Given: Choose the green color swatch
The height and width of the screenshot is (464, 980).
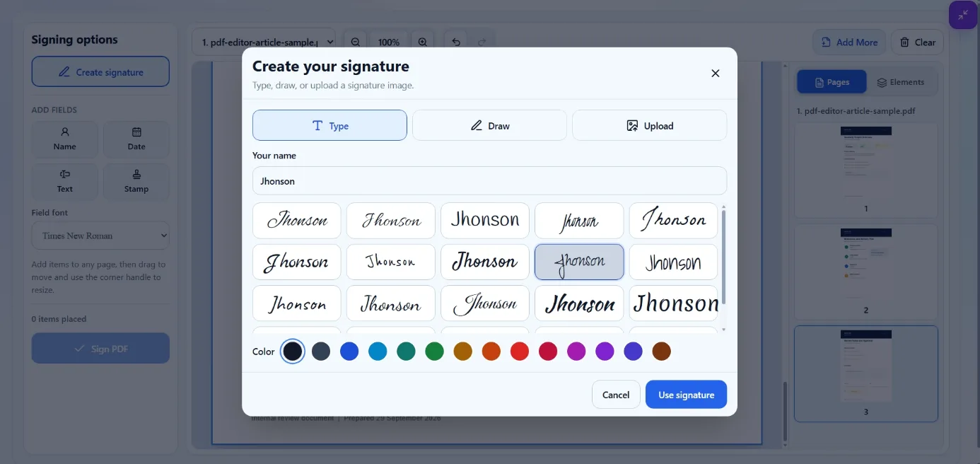Looking at the screenshot, I should [x=434, y=352].
